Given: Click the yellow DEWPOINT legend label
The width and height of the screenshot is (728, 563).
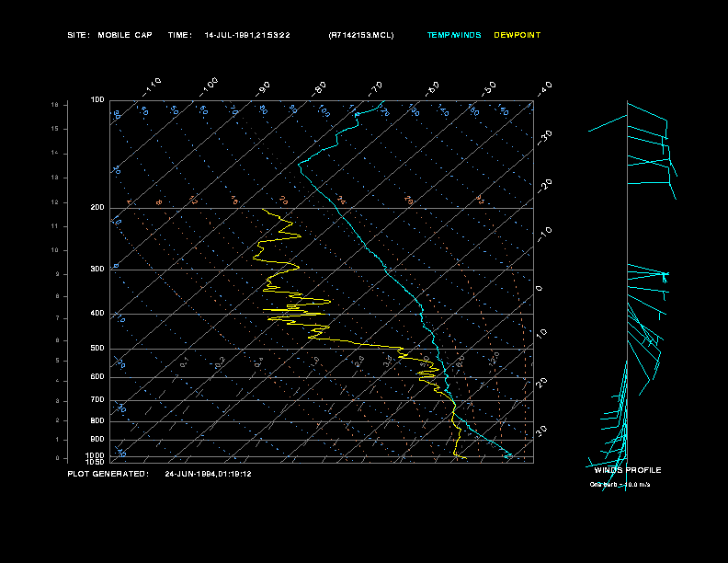Looking at the screenshot, I should (x=518, y=35).
